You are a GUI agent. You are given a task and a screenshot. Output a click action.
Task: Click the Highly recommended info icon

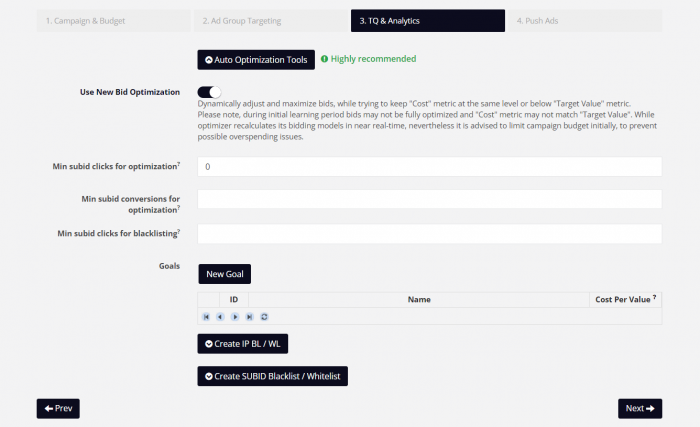tap(325, 59)
